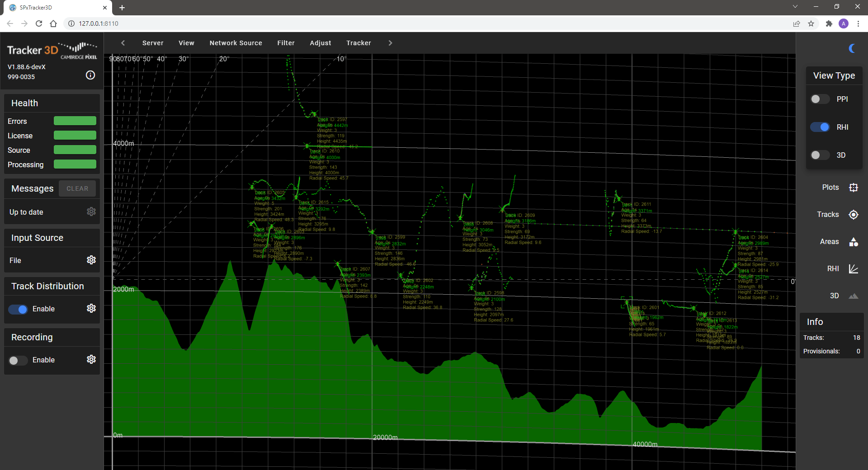Turn off the RHI view toggle
The height and width of the screenshot is (470, 868).
pos(820,127)
